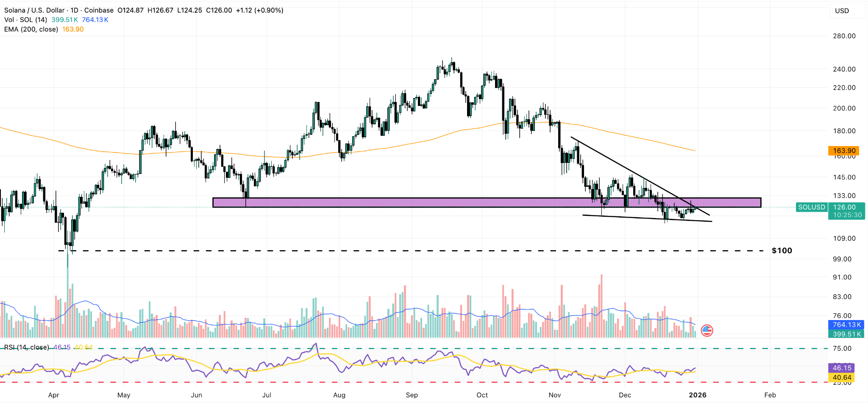Screen dimensions: 868x403
Task: Click the Vol · SOL (14) indicator legend
Action: click(25, 20)
